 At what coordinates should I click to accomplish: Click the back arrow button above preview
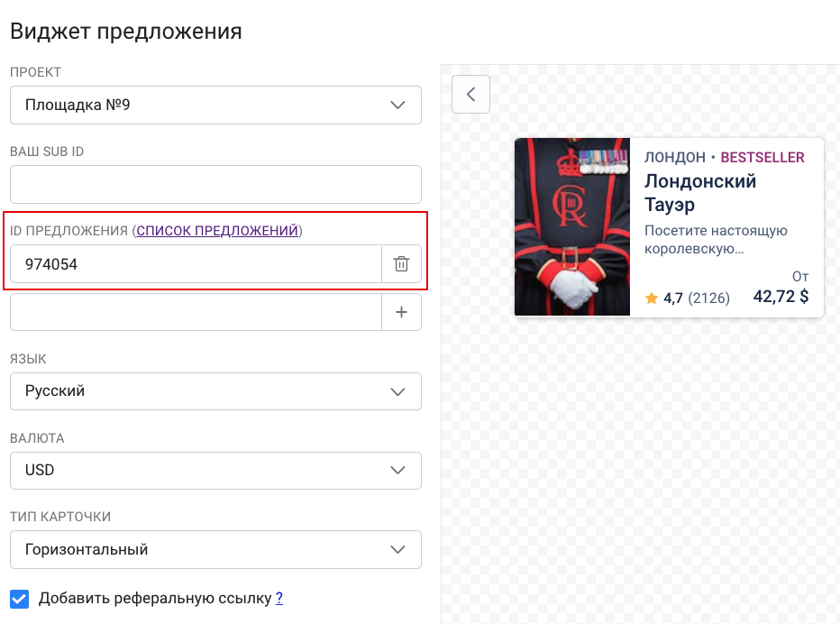pyautogui.click(x=470, y=95)
